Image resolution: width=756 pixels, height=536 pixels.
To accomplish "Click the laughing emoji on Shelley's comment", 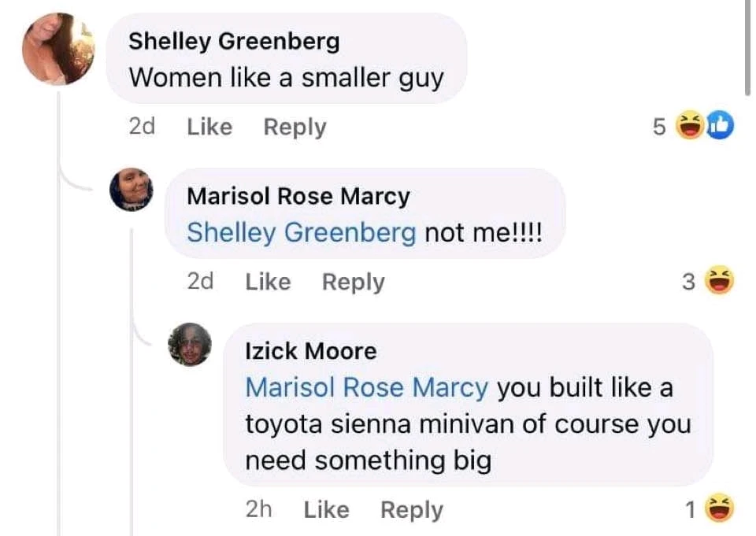I will [691, 126].
